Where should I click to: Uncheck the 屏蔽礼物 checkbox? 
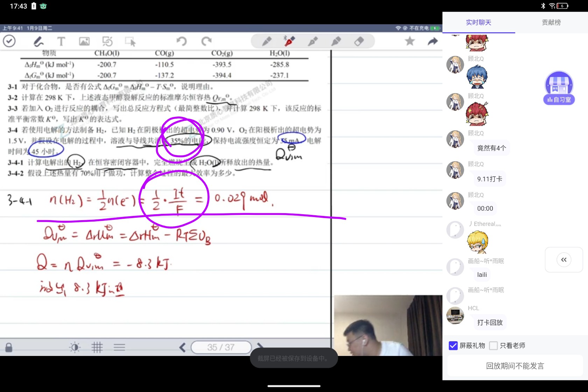453,346
